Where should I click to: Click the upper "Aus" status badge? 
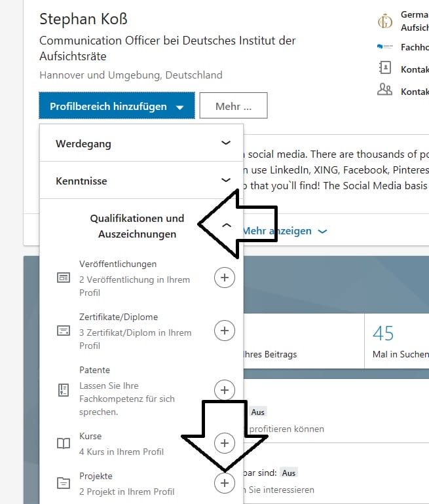point(257,412)
